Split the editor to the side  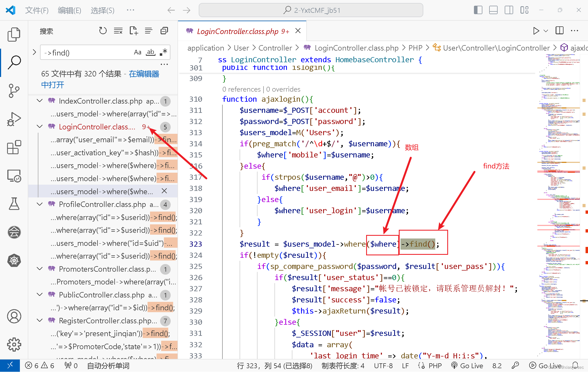[x=559, y=30]
